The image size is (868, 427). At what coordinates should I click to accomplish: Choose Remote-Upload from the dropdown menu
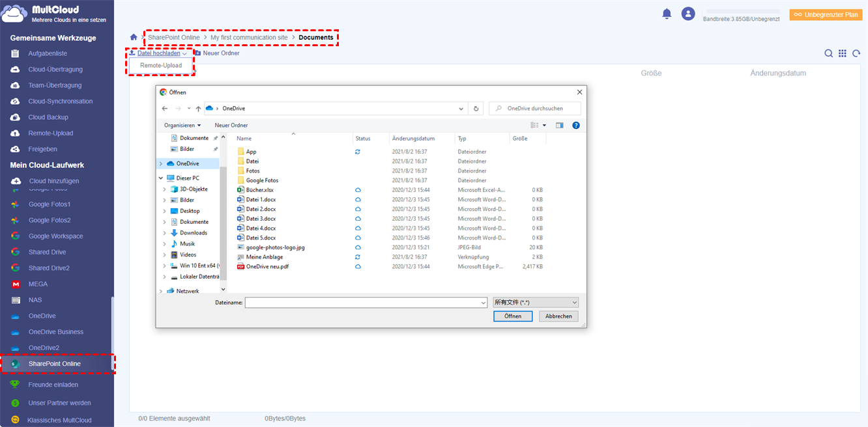(160, 66)
